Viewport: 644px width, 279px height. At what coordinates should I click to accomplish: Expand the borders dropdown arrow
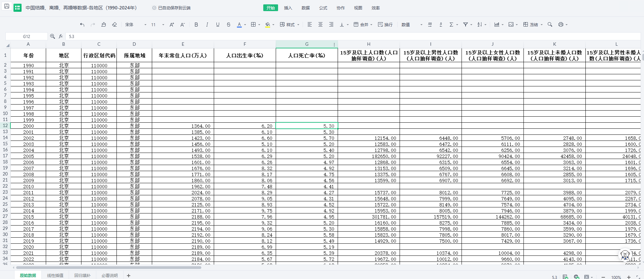(259, 25)
